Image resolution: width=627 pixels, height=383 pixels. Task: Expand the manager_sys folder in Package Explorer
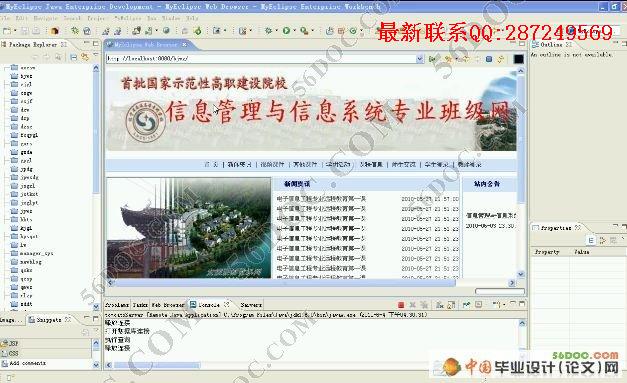point(6,253)
